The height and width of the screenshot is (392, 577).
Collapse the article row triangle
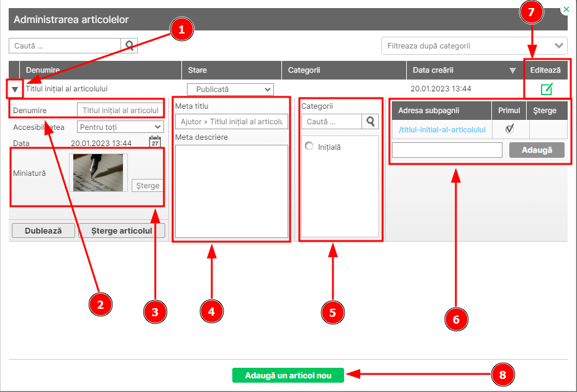coord(15,90)
